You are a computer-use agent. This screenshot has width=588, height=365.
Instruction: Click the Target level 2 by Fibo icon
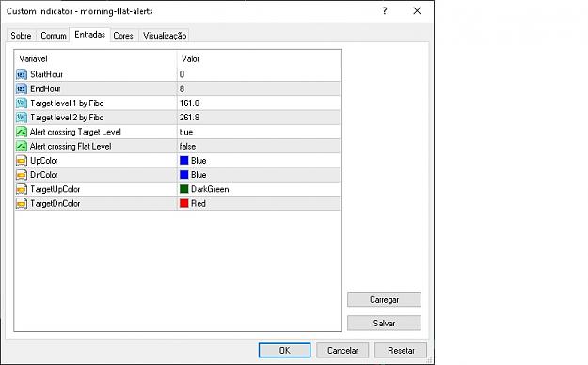22,118
